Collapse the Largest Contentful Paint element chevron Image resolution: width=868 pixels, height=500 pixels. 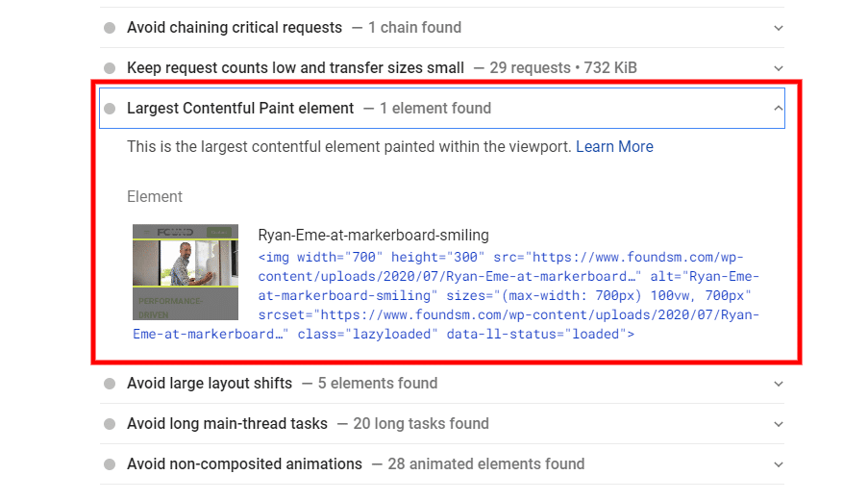(x=779, y=108)
